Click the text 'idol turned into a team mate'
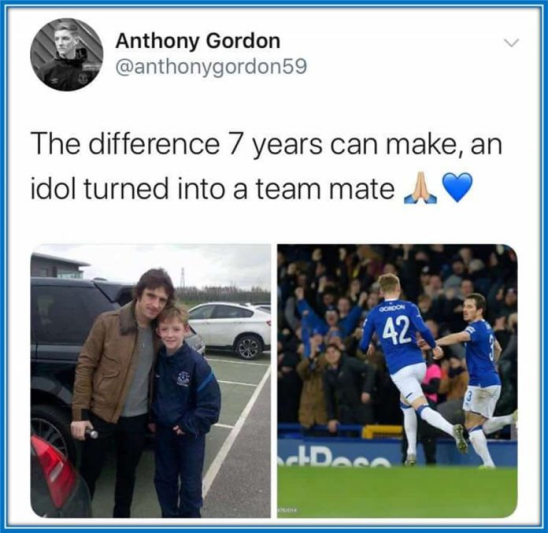The height and width of the screenshot is (533, 548). click(x=212, y=189)
